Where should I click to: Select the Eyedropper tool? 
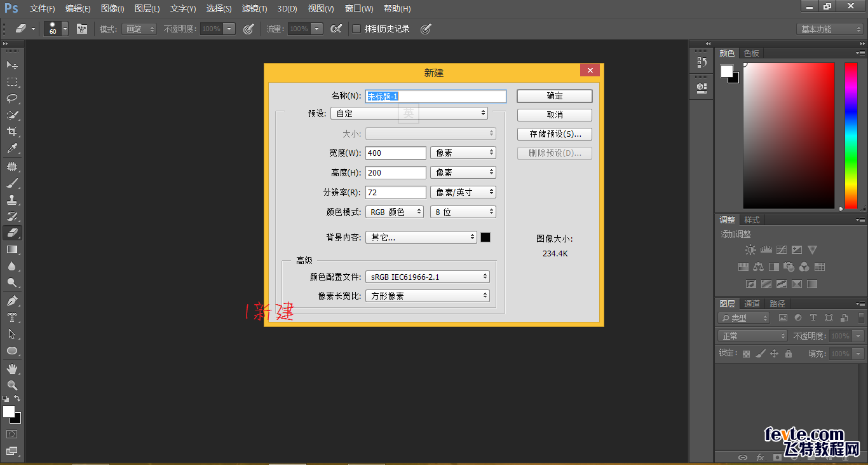[x=12, y=149]
